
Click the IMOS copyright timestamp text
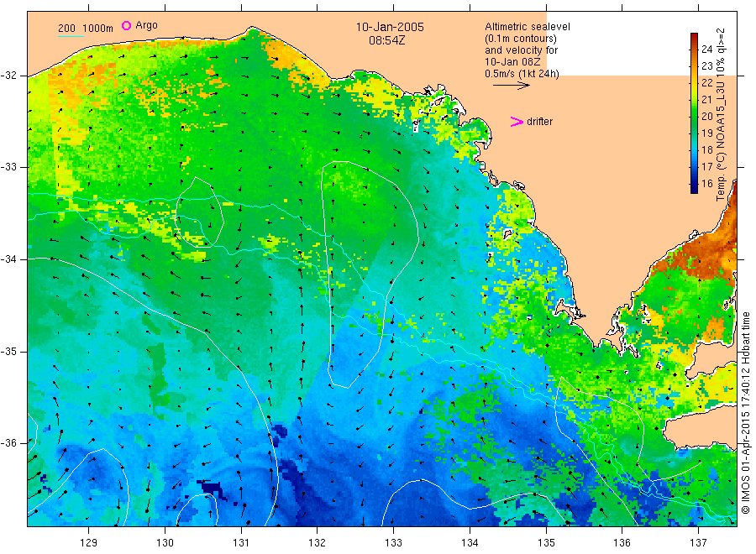(x=745, y=412)
